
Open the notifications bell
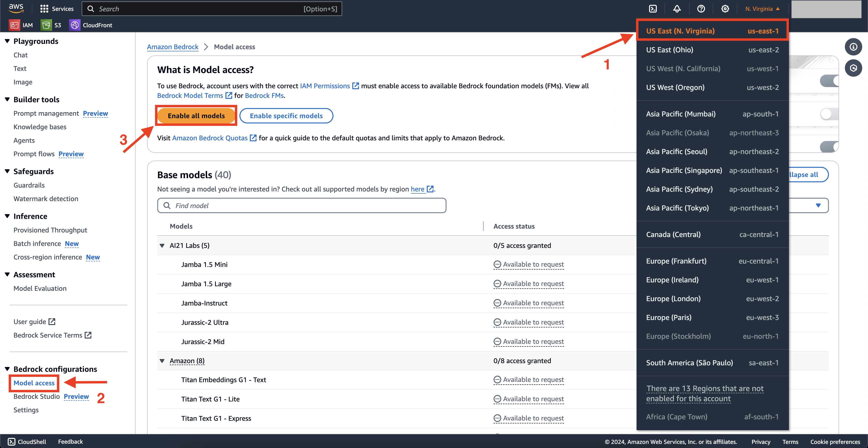(x=677, y=9)
